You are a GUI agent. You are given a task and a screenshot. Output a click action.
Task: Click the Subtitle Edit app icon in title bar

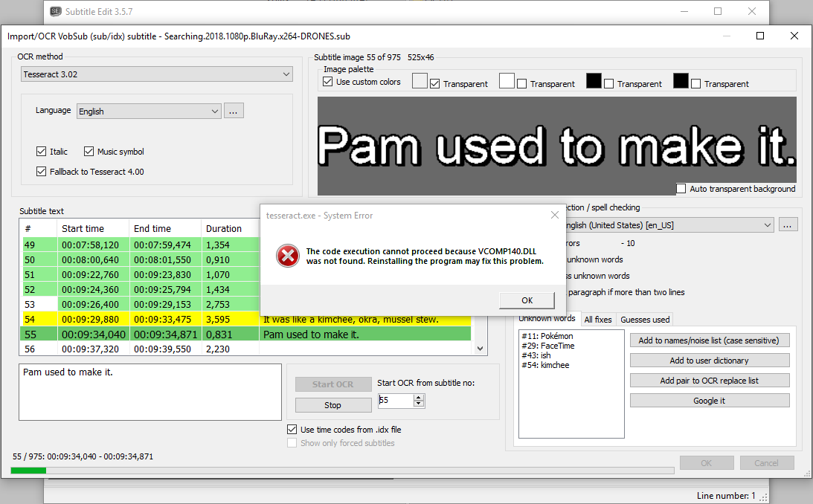pyautogui.click(x=56, y=11)
